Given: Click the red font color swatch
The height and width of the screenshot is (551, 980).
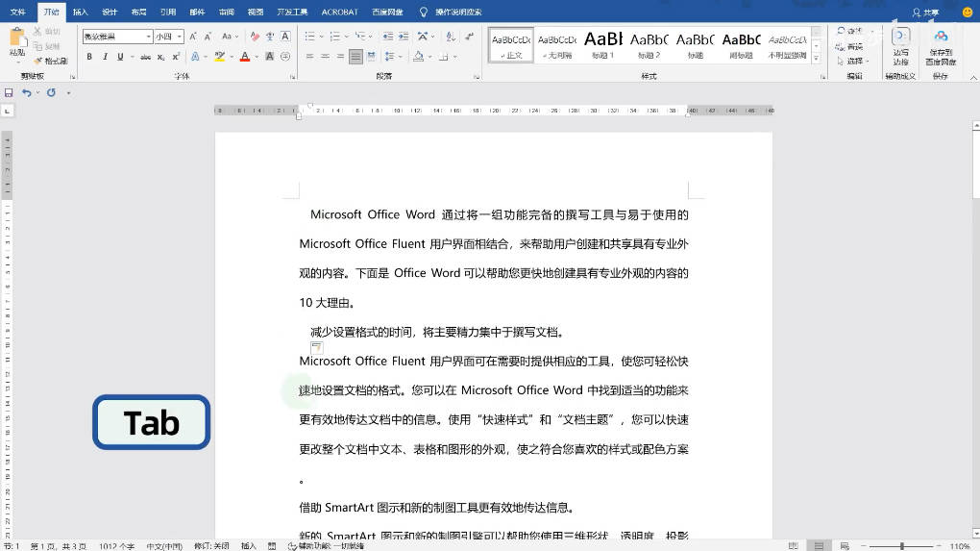Looking at the screenshot, I should [x=244, y=57].
